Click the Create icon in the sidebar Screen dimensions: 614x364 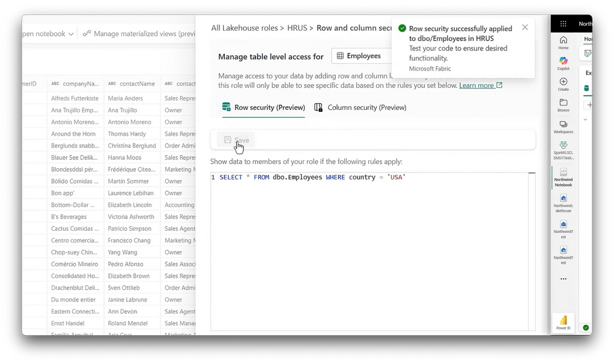pos(563,84)
